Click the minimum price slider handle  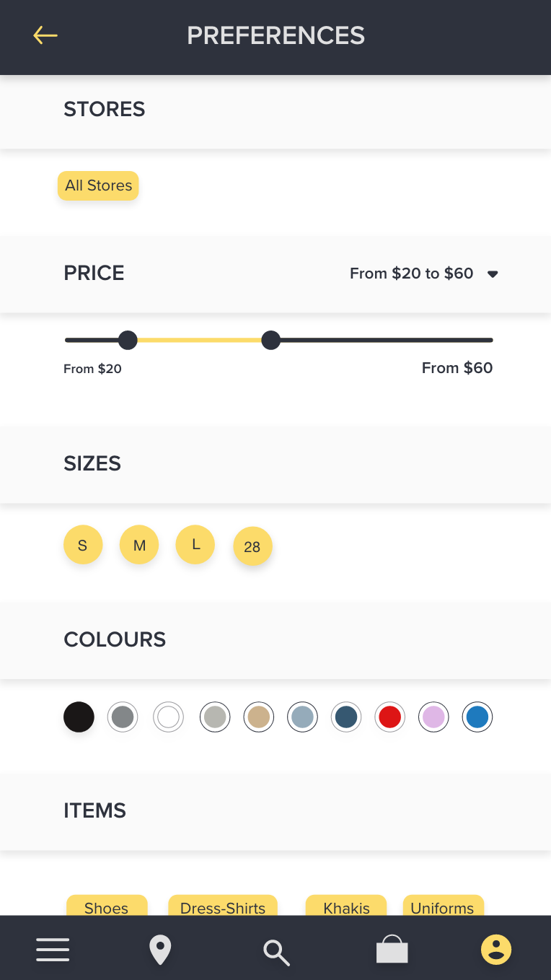tap(128, 340)
